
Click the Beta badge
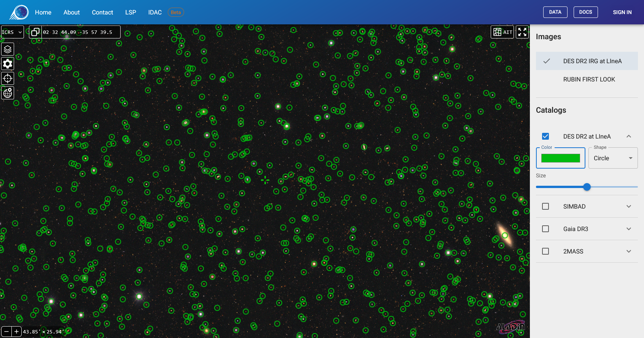(x=176, y=12)
